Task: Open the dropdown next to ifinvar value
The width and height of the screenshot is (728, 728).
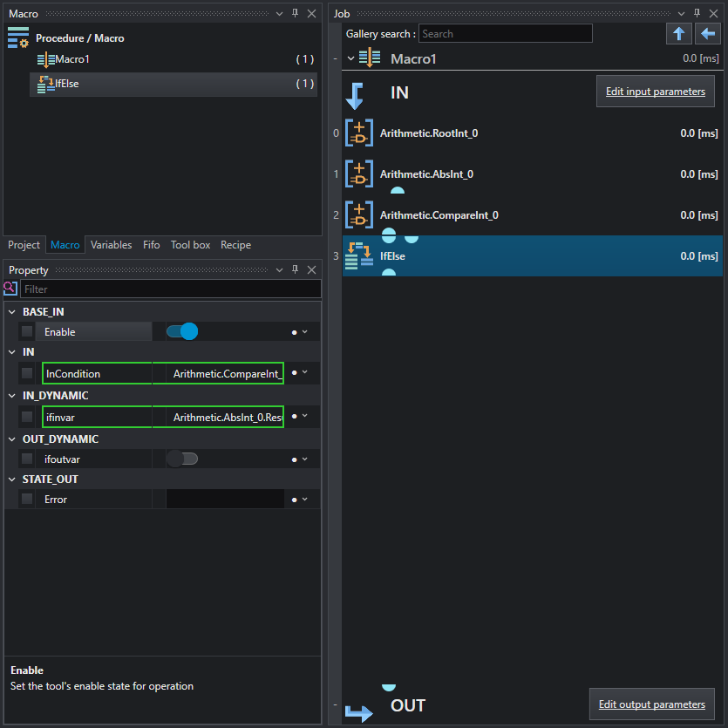Action: click(304, 416)
